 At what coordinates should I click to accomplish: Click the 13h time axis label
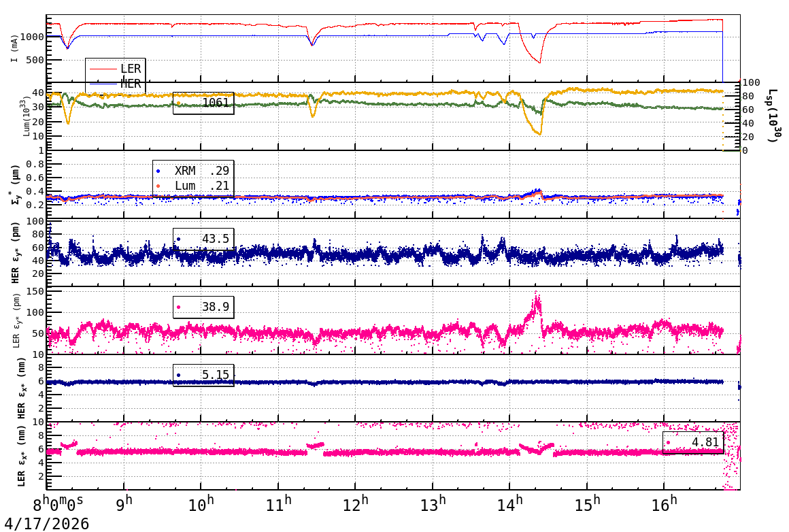coord(433,504)
